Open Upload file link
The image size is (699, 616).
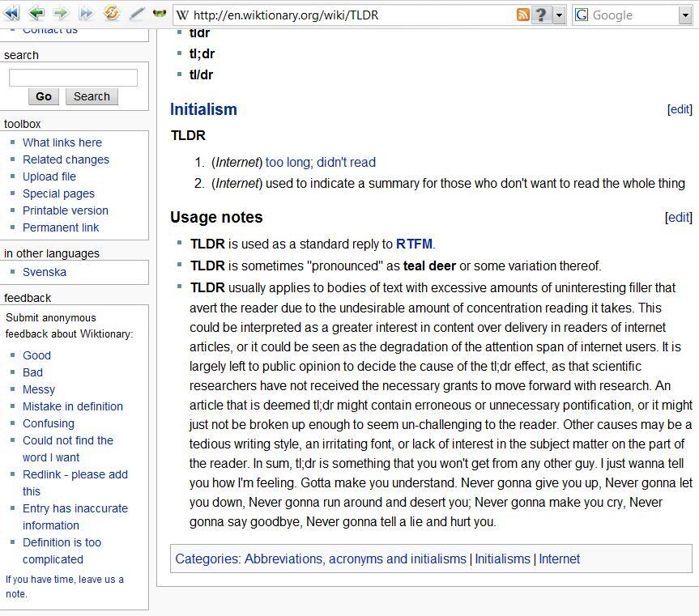(x=49, y=176)
